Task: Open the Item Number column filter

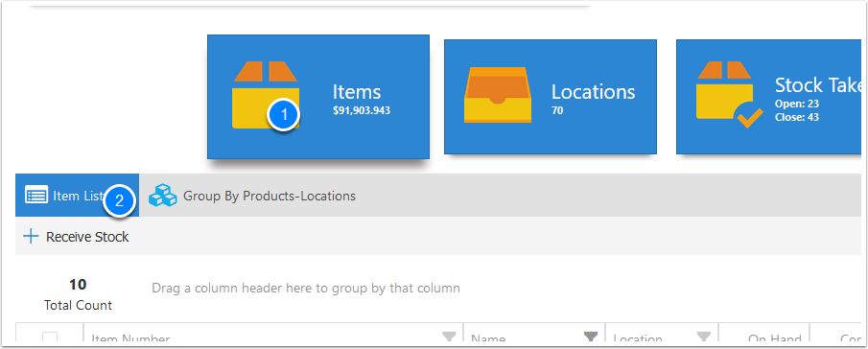Action: pos(449,337)
